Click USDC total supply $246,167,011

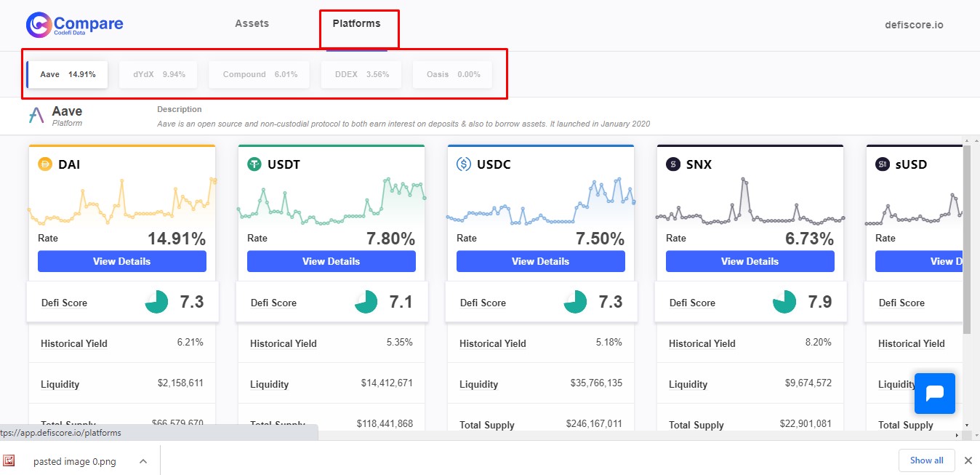click(594, 423)
